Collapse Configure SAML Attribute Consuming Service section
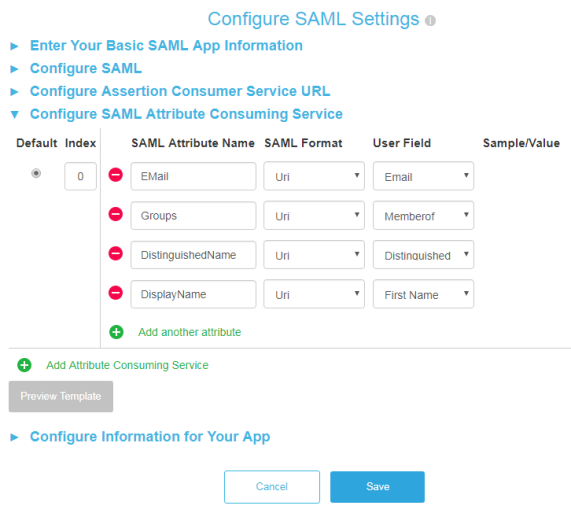Image resolution: width=571 pixels, height=513 pixels. click(x=186, y=114)
